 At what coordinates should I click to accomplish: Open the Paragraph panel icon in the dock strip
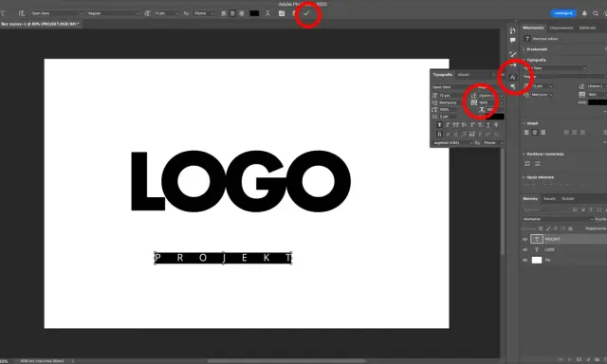[512, 86]
